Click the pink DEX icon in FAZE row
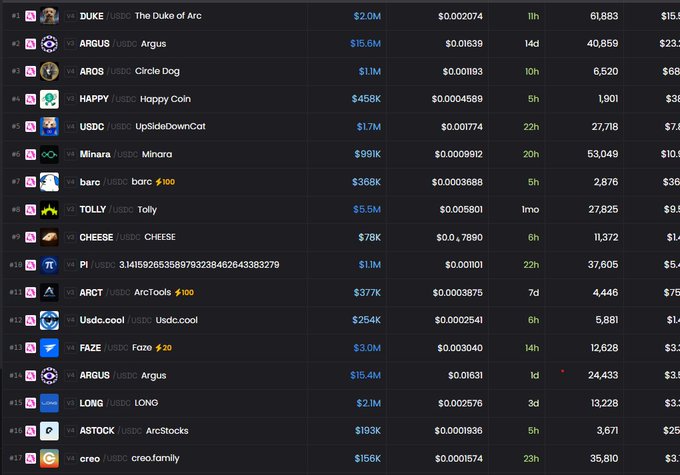Viewport: 680px width, 475px height. pyautogui.click(x=30, y=348)
